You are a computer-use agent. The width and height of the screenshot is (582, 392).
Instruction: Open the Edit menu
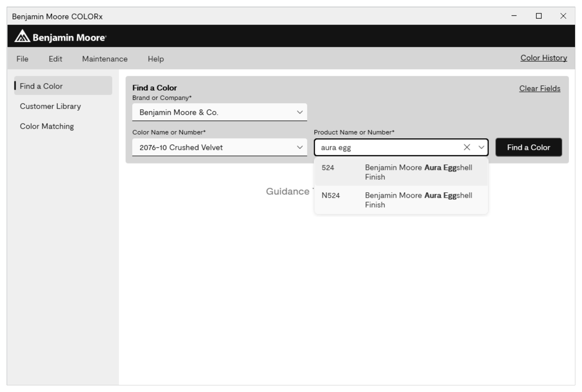(55, 59)
